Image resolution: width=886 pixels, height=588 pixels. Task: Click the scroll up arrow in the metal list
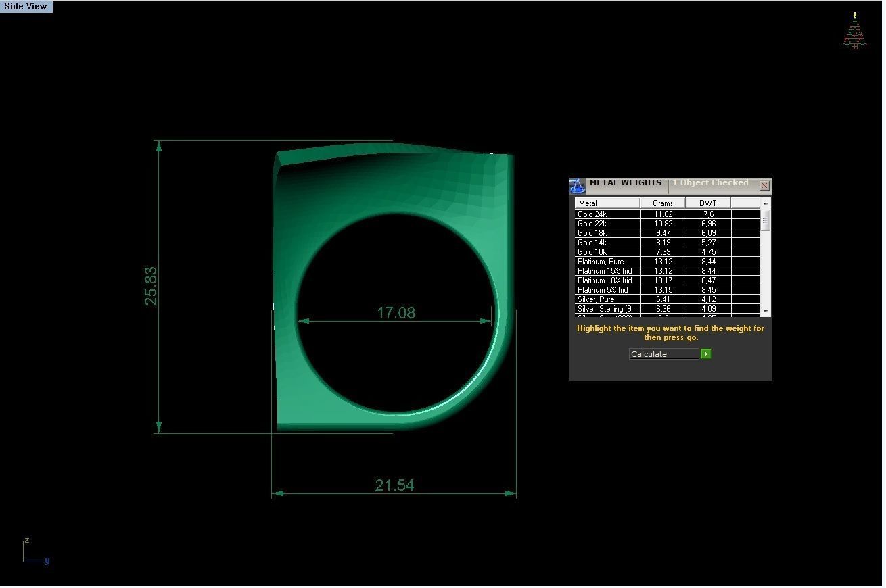[766, 203]
